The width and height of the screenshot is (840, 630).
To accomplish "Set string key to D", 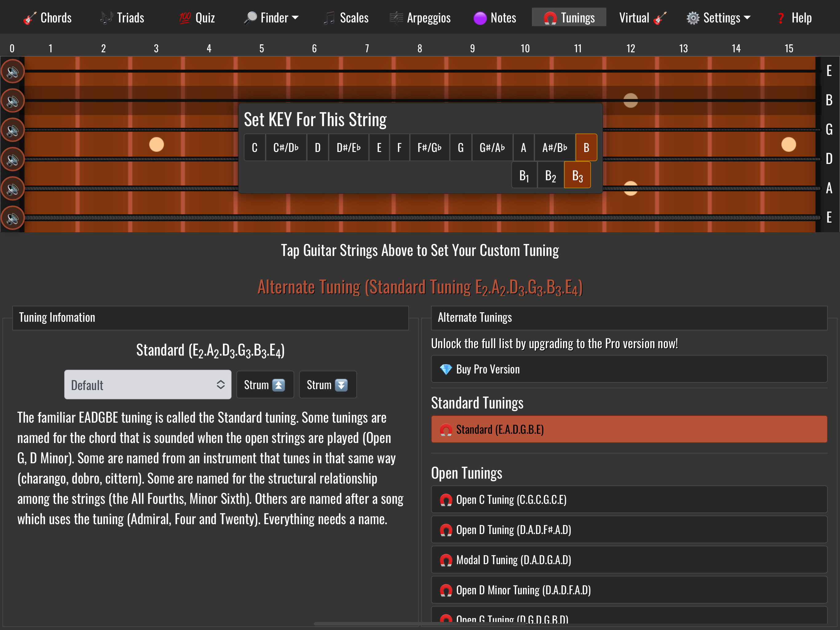I will [318, 147].
